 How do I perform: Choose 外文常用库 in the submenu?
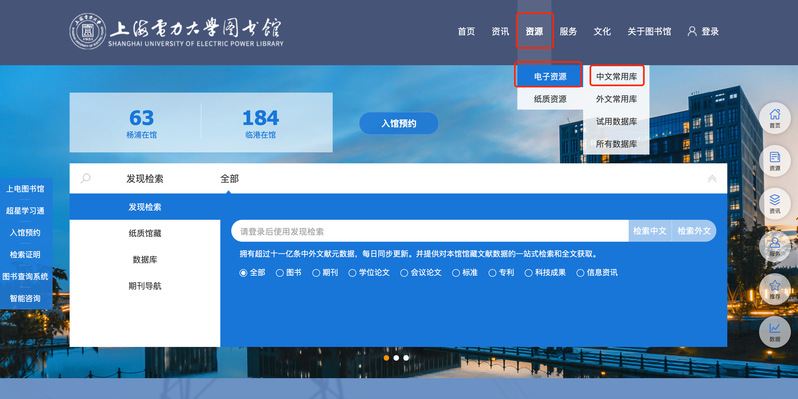[x=616, y=99]
